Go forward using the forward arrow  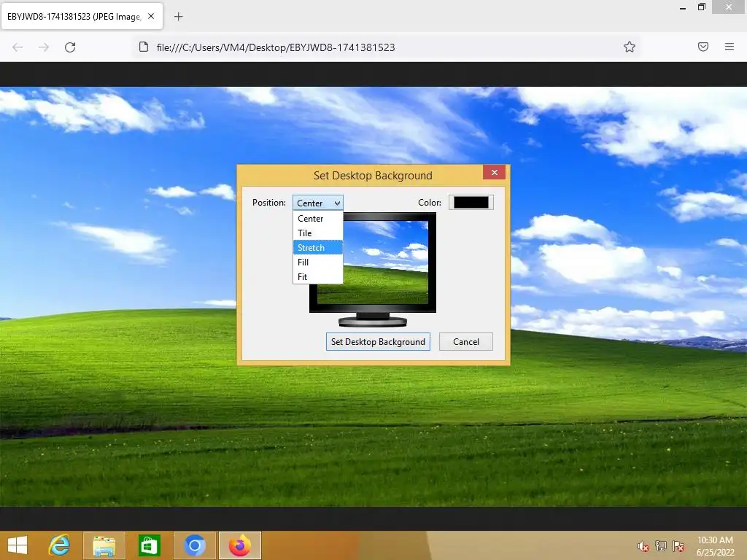[44, 47]
